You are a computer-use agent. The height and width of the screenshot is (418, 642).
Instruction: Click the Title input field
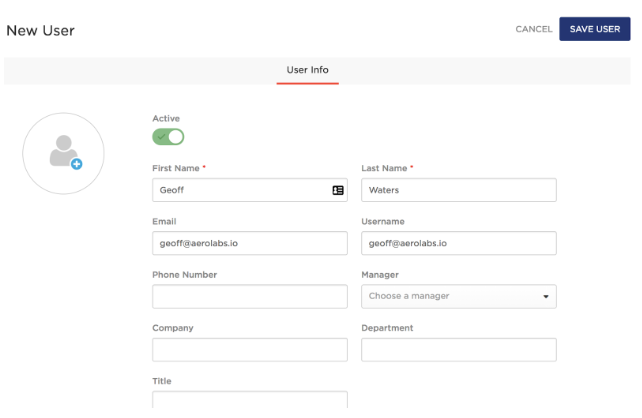coord(250,400)
